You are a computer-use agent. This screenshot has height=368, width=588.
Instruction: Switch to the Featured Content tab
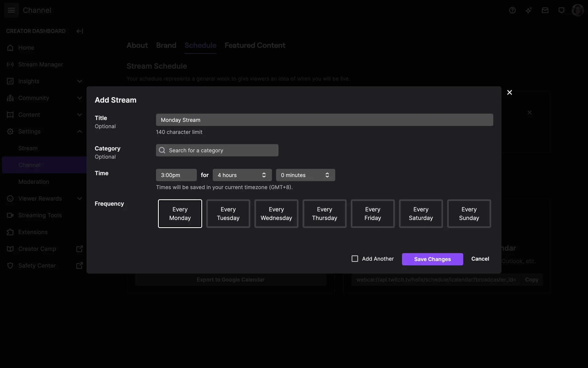point(255,45)
